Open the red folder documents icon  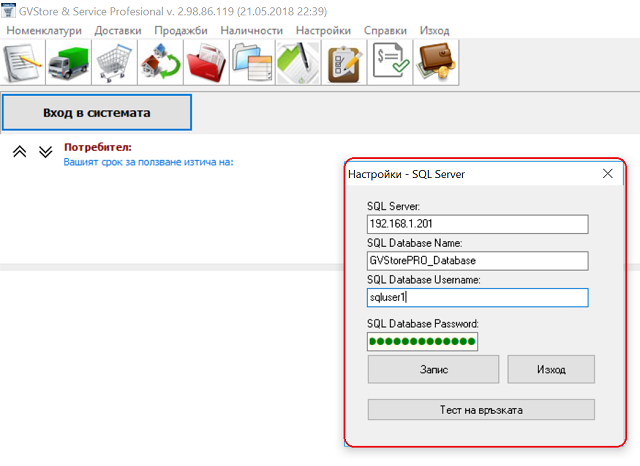point(207,62)
